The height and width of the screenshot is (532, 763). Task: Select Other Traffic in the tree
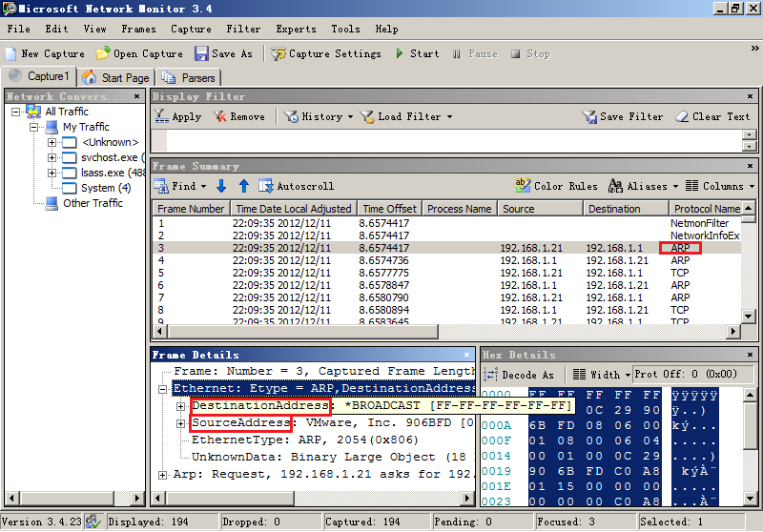tap(93, 203)
